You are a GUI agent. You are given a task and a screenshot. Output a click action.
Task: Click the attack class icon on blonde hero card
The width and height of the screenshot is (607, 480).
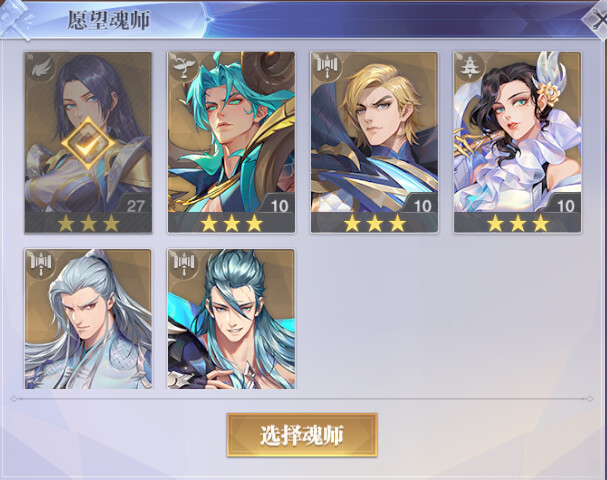(x=327, y=67)
